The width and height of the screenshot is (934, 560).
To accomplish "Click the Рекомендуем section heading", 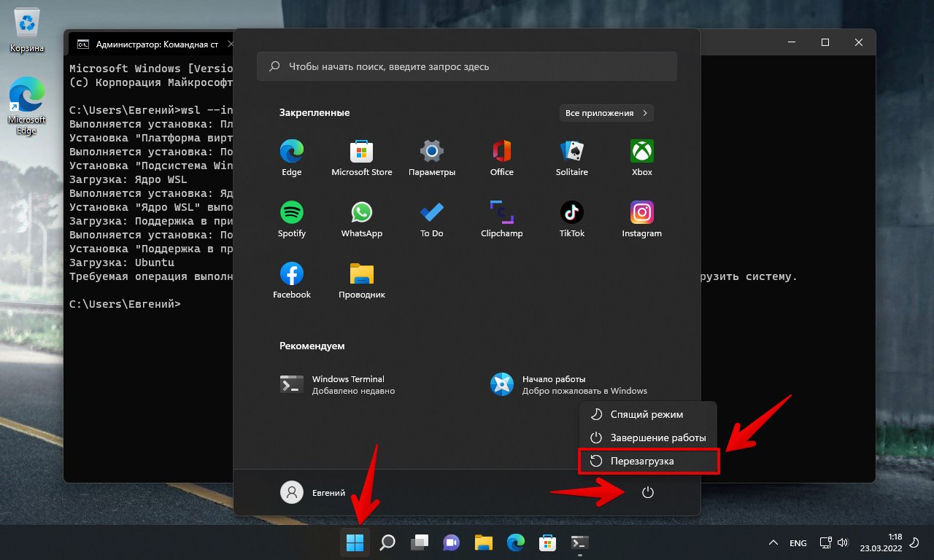I will pyautogui.click(x=312, y=346).
